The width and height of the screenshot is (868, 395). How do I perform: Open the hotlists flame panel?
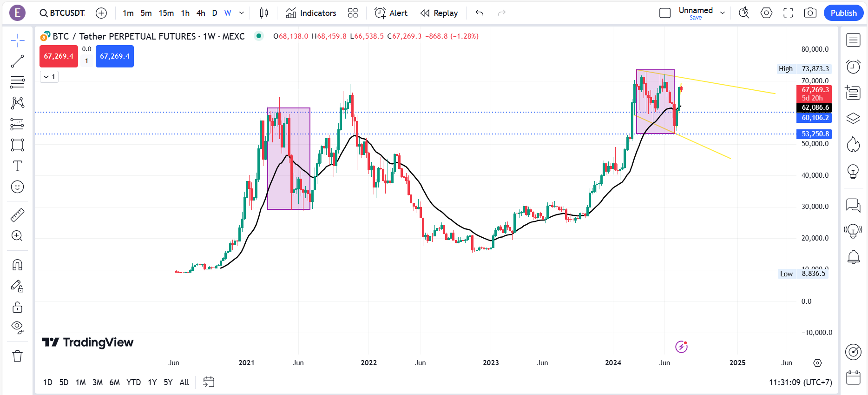tap(853, 145)
